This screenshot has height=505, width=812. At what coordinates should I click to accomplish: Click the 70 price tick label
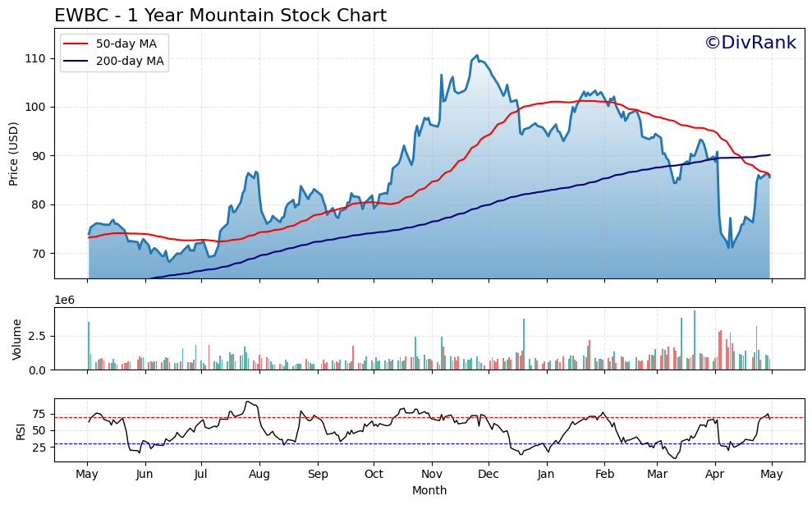point(39,254)
